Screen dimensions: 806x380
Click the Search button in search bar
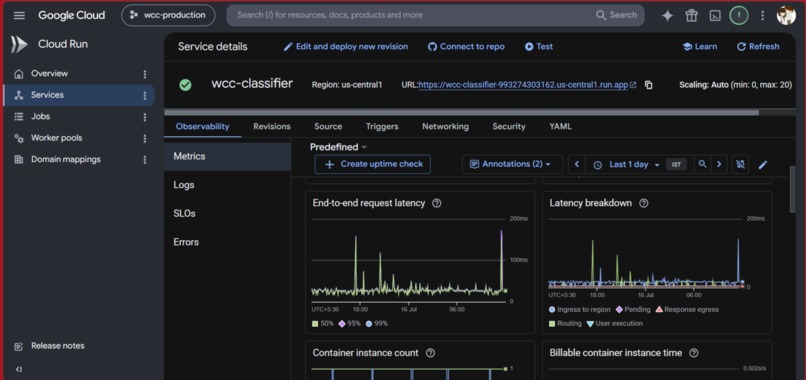(616, 15)
